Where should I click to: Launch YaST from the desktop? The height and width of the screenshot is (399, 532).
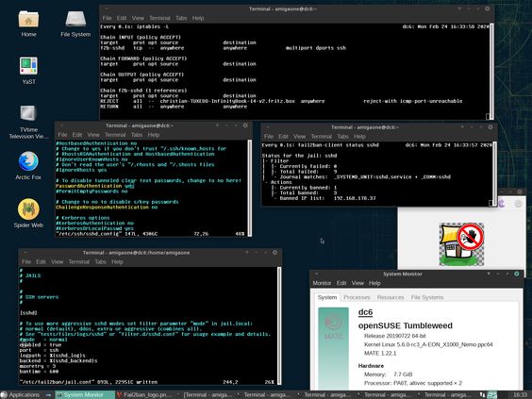(x=28, y=71)
